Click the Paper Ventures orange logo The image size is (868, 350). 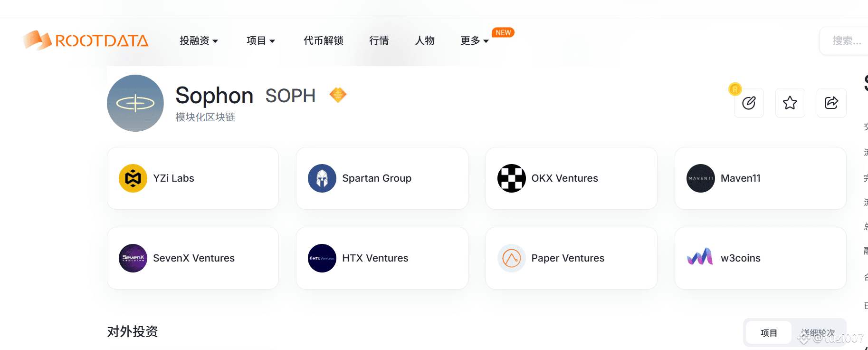tap(512, 258)
